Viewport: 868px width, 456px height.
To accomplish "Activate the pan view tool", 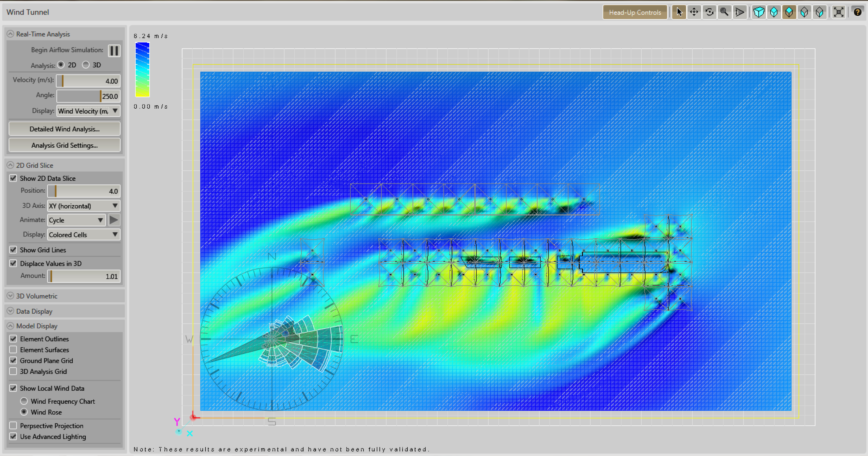I will pyautogui.click(x=694, y=12).
